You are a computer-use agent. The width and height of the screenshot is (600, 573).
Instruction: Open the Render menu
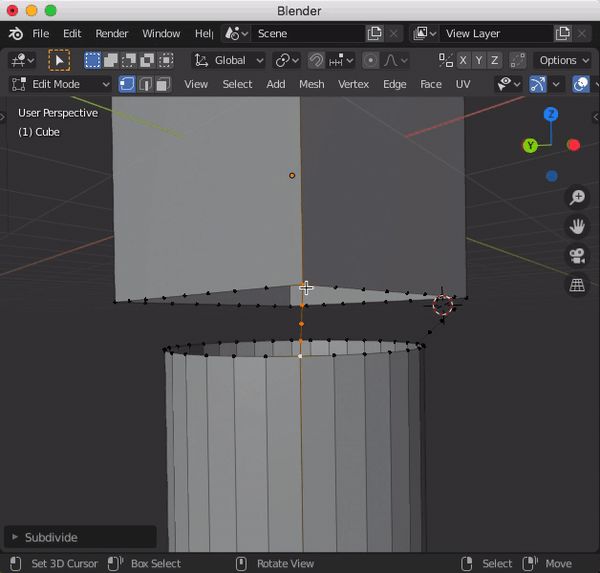pyautogui.click(x=112, y=34)
